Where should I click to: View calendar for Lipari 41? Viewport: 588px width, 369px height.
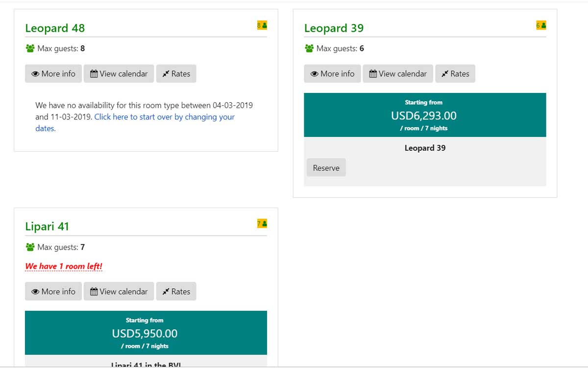(x=119, y=292)
